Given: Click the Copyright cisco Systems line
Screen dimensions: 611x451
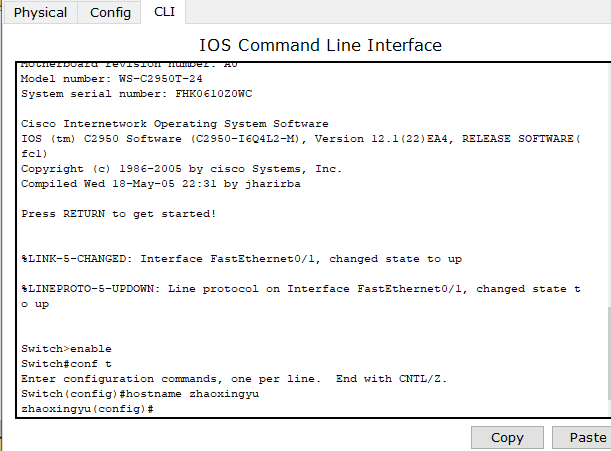Looking at the screenshot, I should coord(181,169).
